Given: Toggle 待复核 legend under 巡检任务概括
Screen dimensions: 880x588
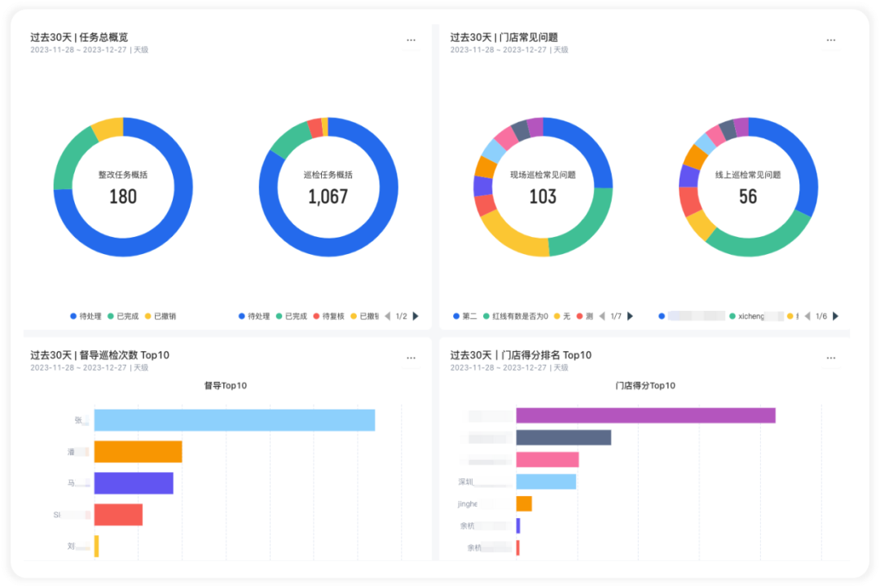Looking at the screenshot, I should coord(329,317).
